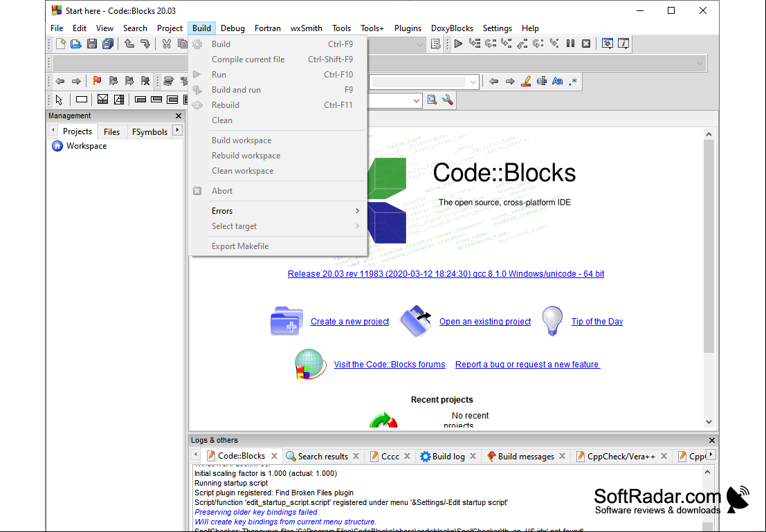Click the highlight pencil search icon
Image resolution: width=766 pixels, height=532 pixels.
[526, 81]
